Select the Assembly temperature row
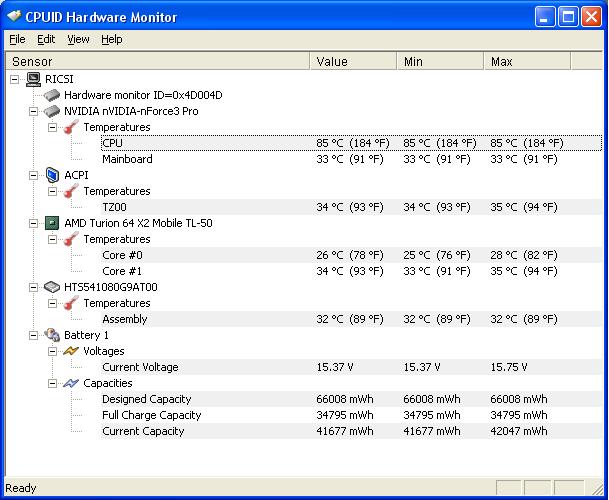The height and width of the screenshot is (500, 609). tap(351, 319)
